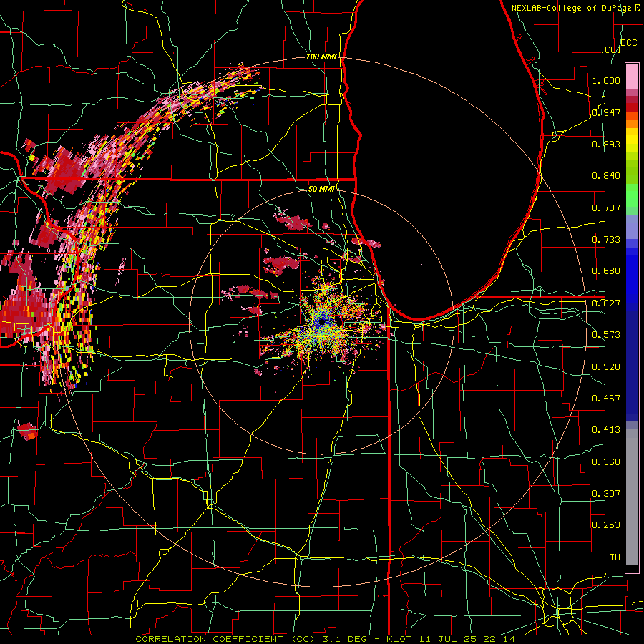Click the 0.680 scale value

(606, 271)
